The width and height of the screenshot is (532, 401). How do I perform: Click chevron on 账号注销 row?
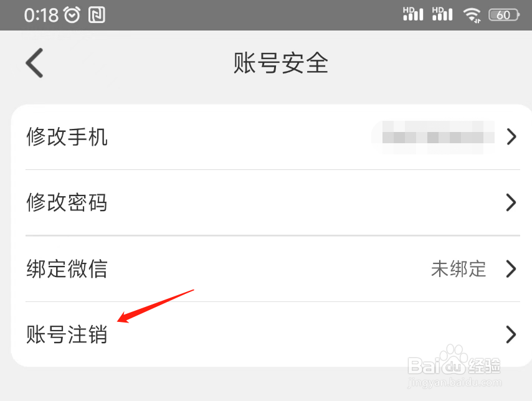tap(511, 334)
